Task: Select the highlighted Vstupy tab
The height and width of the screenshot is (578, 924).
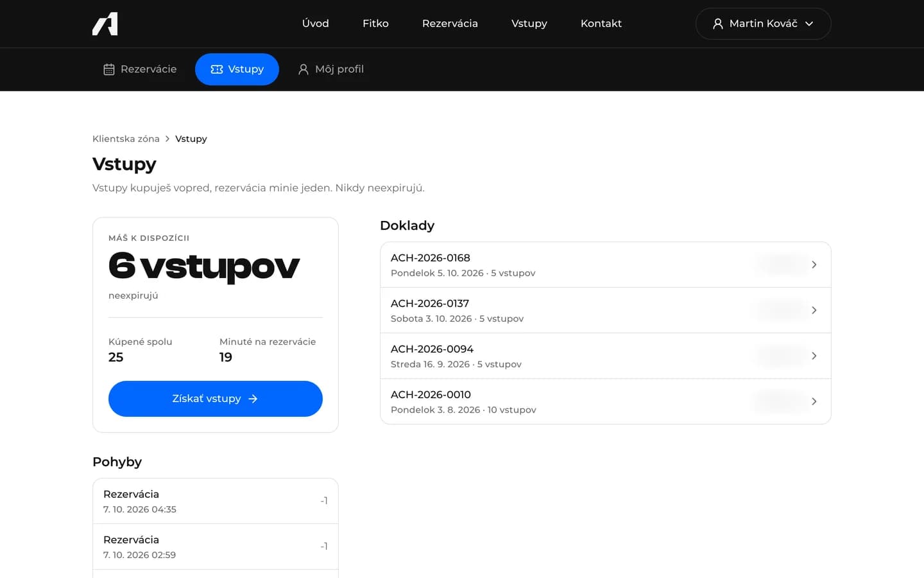Action: pos(237,69)
